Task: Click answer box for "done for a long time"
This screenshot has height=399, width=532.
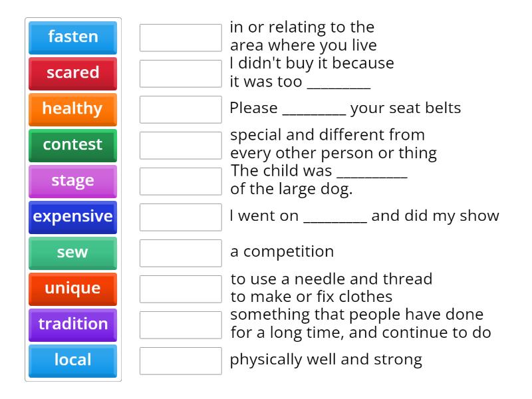Action: tap(180, 325)
